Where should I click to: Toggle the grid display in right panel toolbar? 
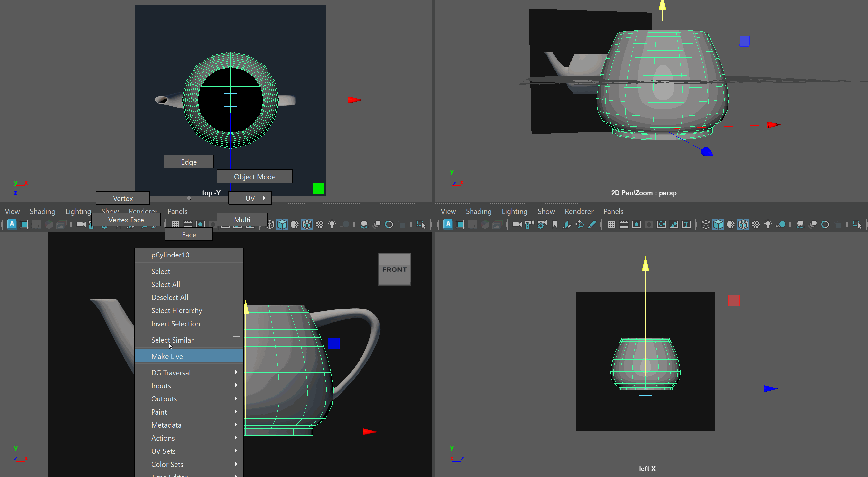[611, 224]
